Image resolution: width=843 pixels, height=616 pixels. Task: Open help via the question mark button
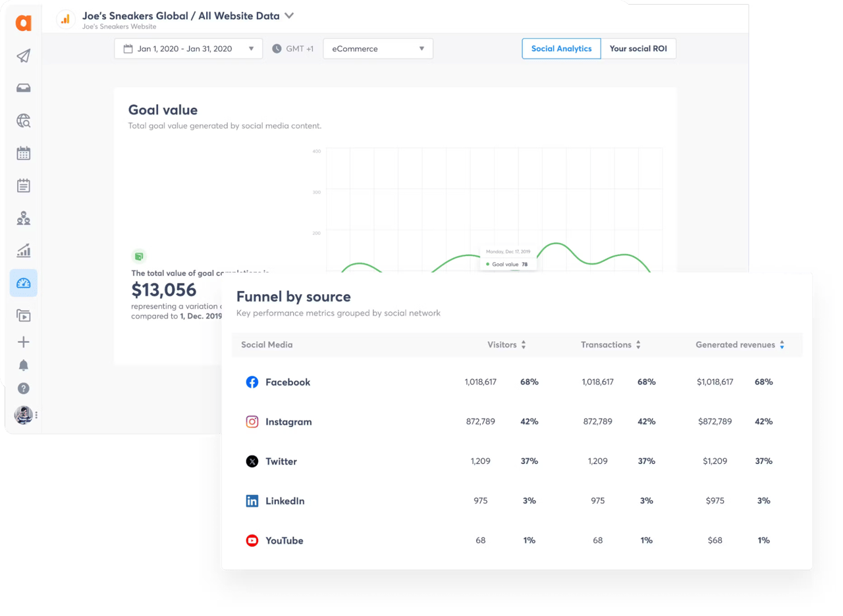(x=23, y=388)
